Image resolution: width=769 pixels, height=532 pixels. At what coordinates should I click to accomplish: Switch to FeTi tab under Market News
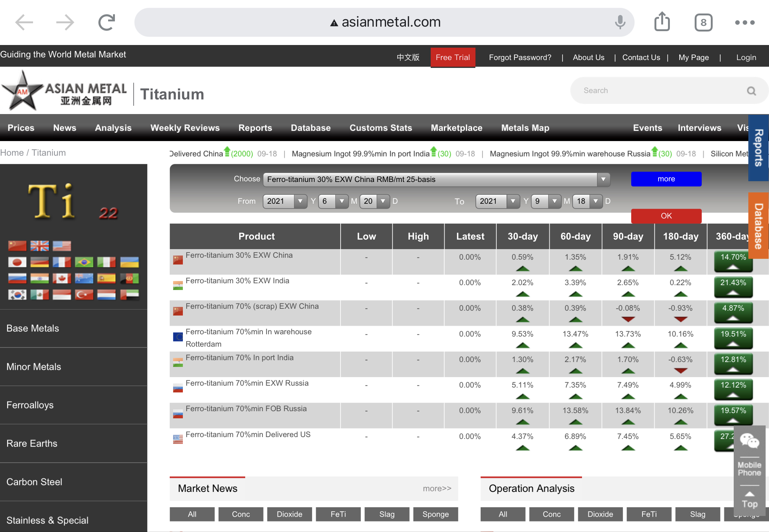click(338, 514)
